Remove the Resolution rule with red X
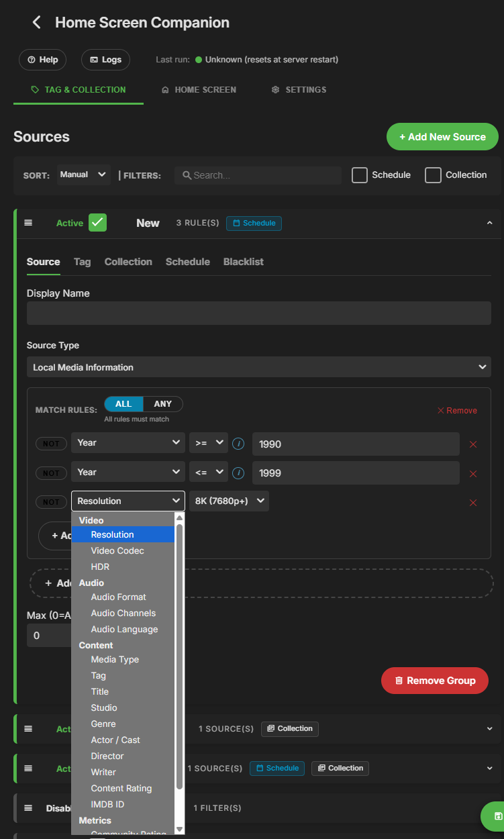This screenshot has width=504, height=839. tap(472, 503)
